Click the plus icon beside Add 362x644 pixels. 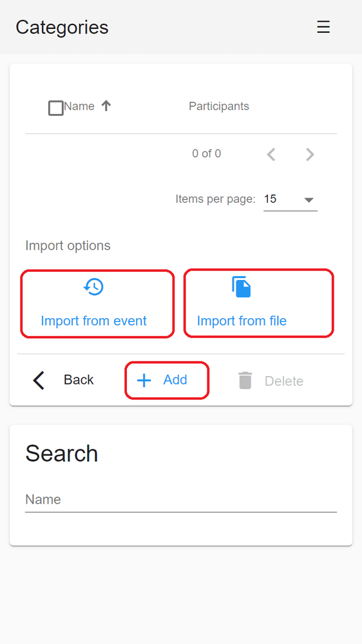coord(144,381)
